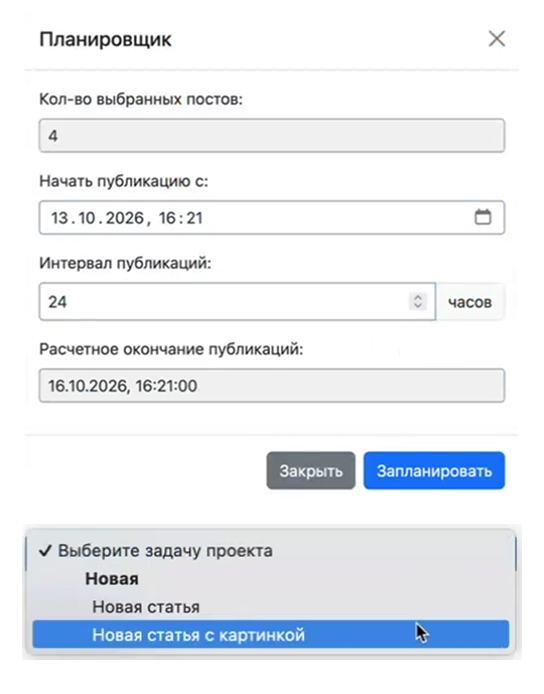Close the Планировщик dialog with X

pos(497,39)
